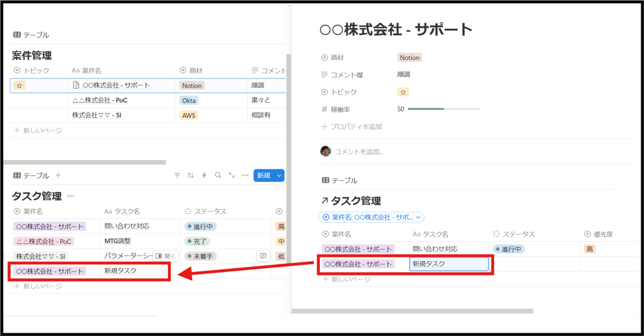This screenshot has height=336, width=644.
Task: Click the 新規タスク cell being edited on right
Action: coord(449,263)
